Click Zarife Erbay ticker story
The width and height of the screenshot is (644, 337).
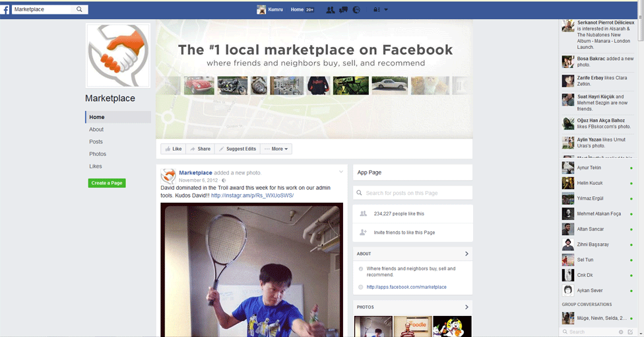pyautogui.click(x=598, y=81)
